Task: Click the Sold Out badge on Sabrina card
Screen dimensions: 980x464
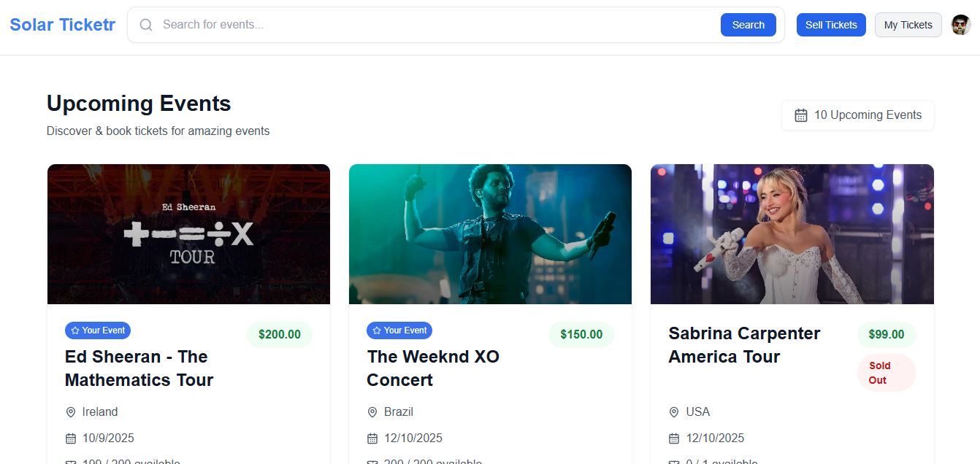Action: (887, 373)
